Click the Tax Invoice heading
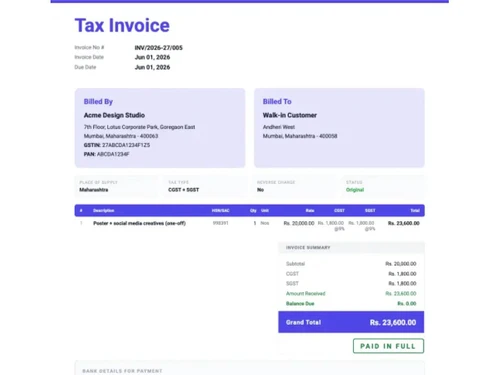Image resolution: width=500 pixels, height=375 pixels. 122,25
